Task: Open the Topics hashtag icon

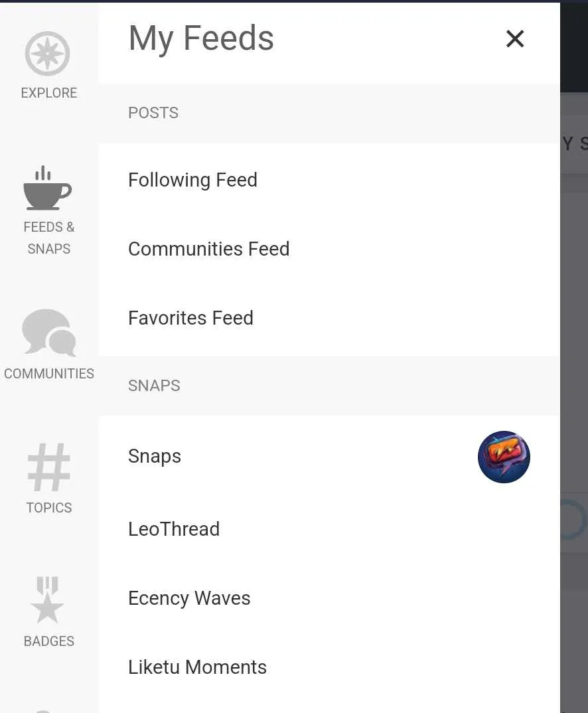Action: (48, 467)
